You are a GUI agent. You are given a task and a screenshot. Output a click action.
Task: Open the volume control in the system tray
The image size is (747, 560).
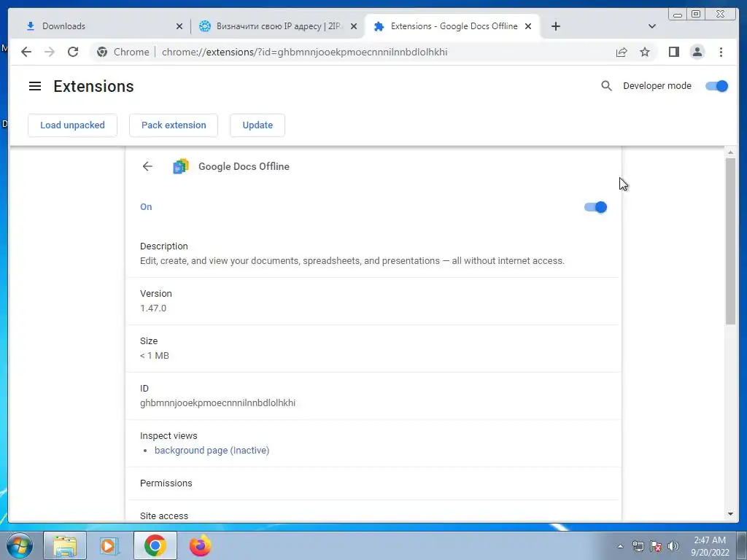pos(673,546)
